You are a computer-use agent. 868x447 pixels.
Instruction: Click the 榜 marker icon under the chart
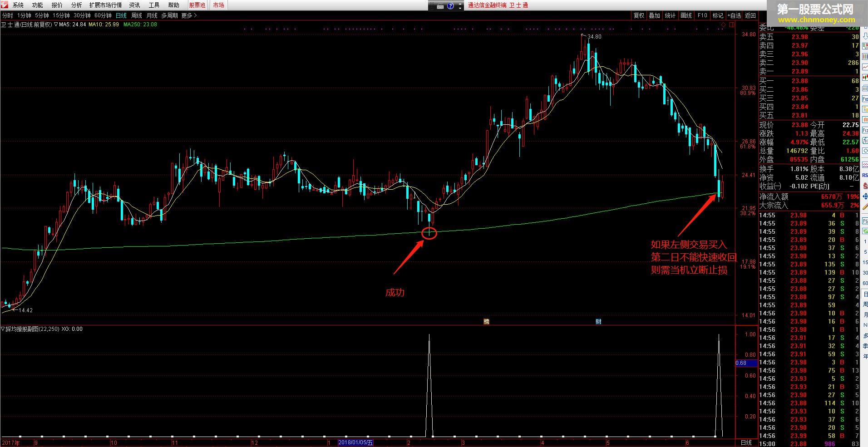(487, 322)
